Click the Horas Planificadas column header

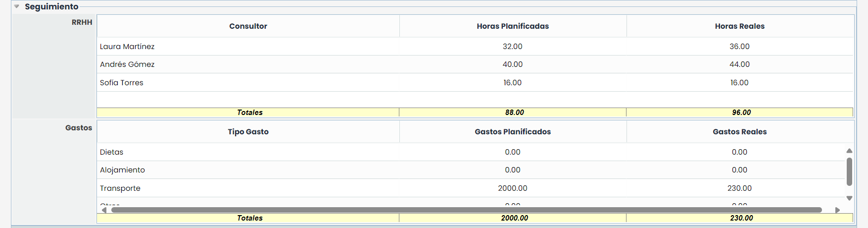pos(513,26)
